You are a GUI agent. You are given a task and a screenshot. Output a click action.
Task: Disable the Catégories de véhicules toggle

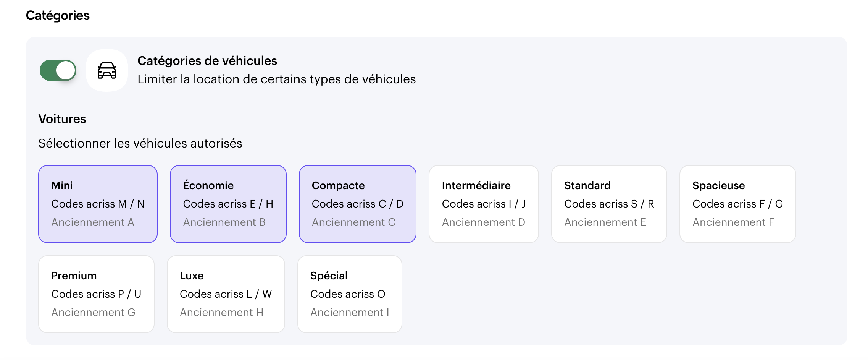pyautogui.click(x=58, y=70)
